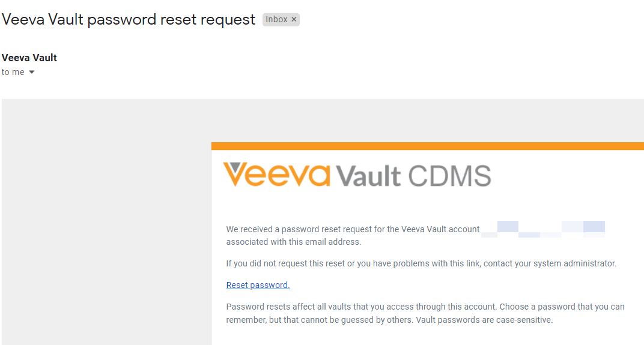Click the orange Veeva wordmark in the logo
Viewport: 644px width, 345px height.
coord(276,175)
